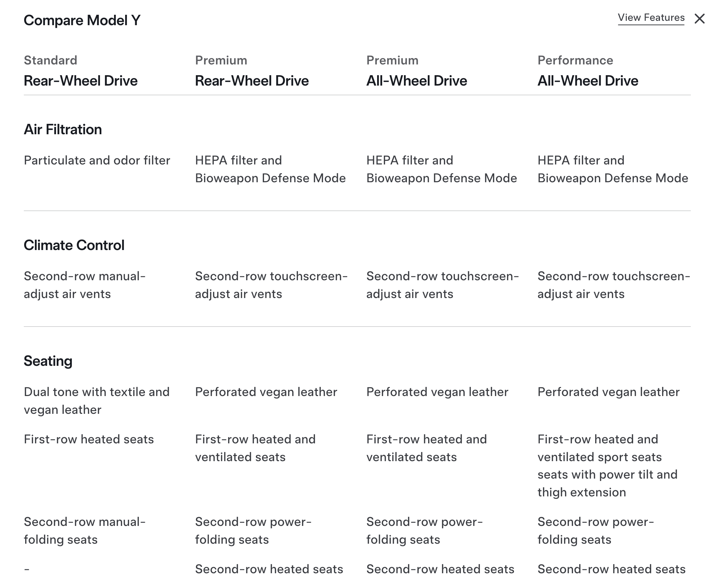
Task: Click Dual tone with textile seating text
Action: click(x=97, y=401)
